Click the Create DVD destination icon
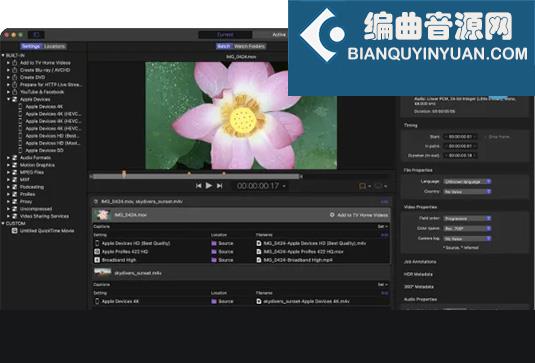 pyautogui.click(x=15, y=77)
